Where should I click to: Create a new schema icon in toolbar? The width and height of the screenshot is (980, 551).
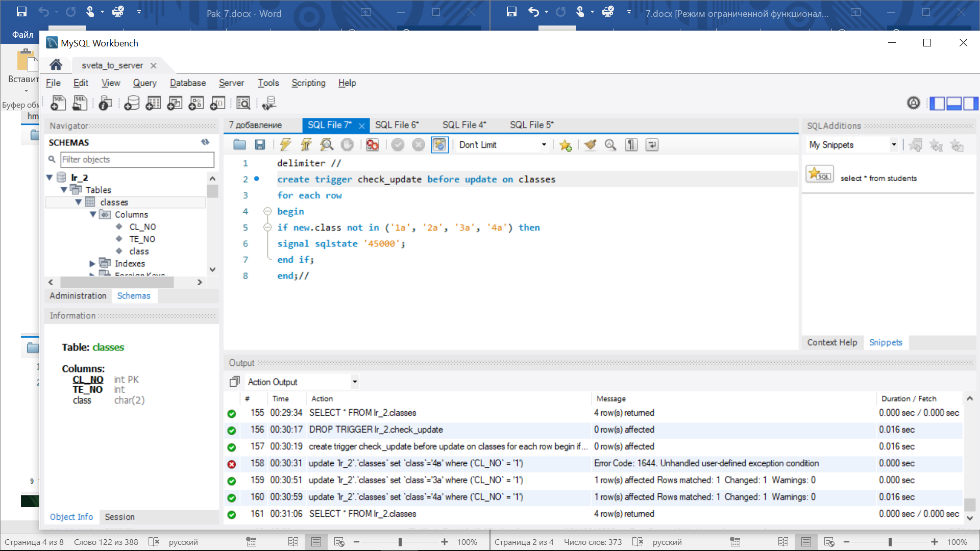click(x=132, y=103)
